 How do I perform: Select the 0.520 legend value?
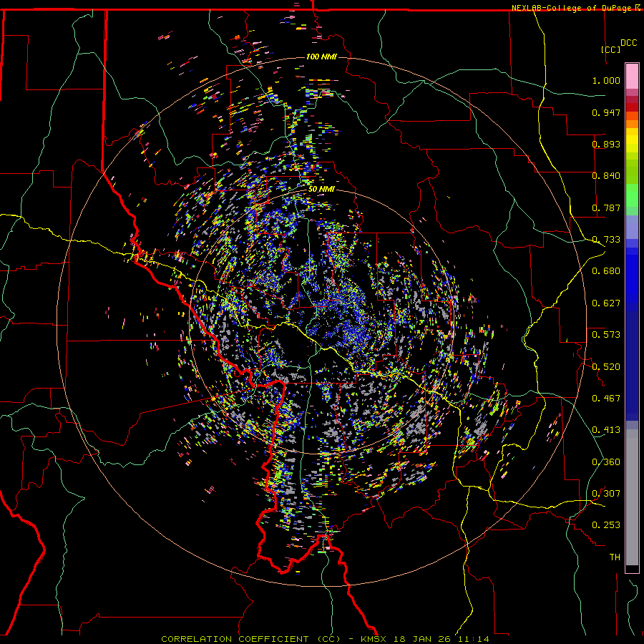[606, 367]
